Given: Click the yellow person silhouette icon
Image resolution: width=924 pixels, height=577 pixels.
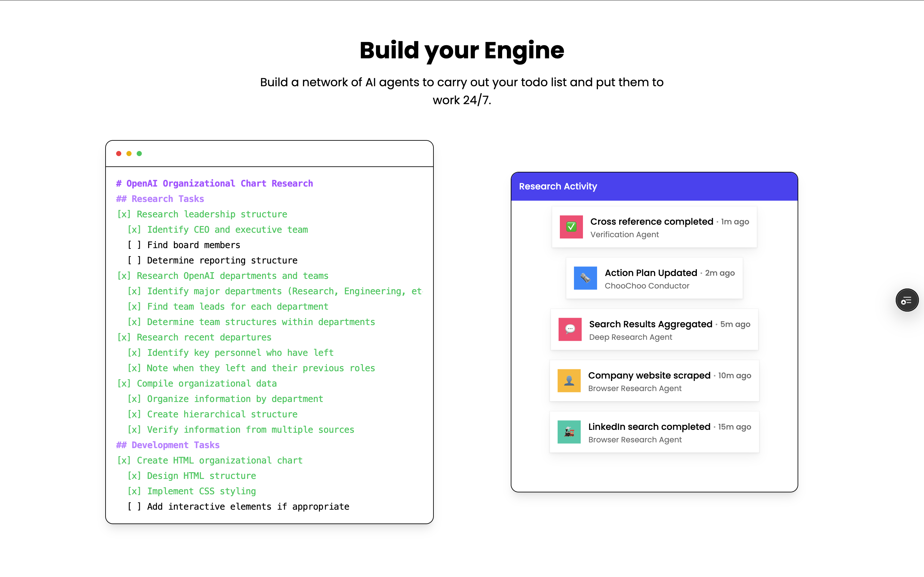Looking at the screenshot, I should tap(569, 380).
